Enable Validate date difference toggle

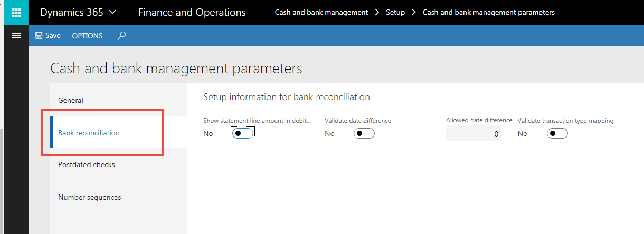pyautogui.click(x=364, y=134)
